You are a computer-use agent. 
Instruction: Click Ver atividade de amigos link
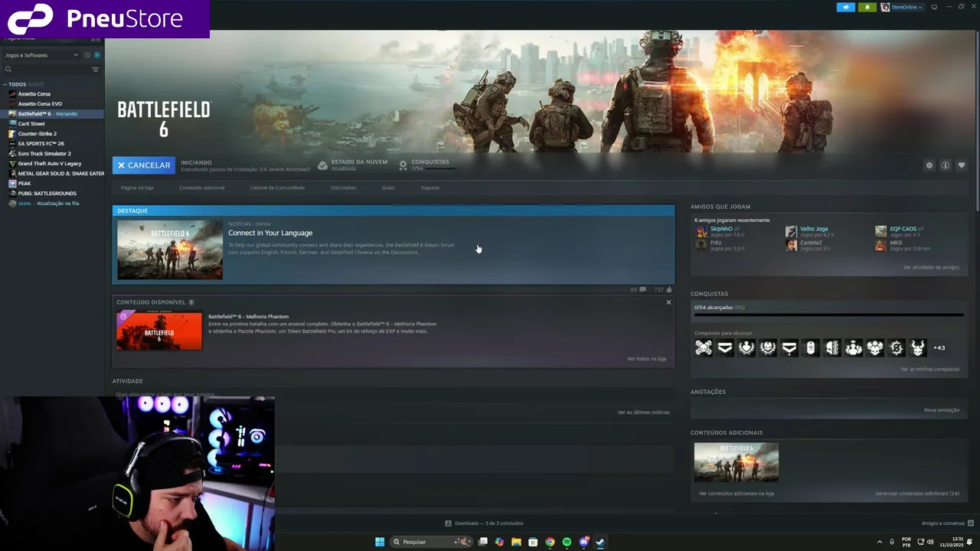pos(931,268)
